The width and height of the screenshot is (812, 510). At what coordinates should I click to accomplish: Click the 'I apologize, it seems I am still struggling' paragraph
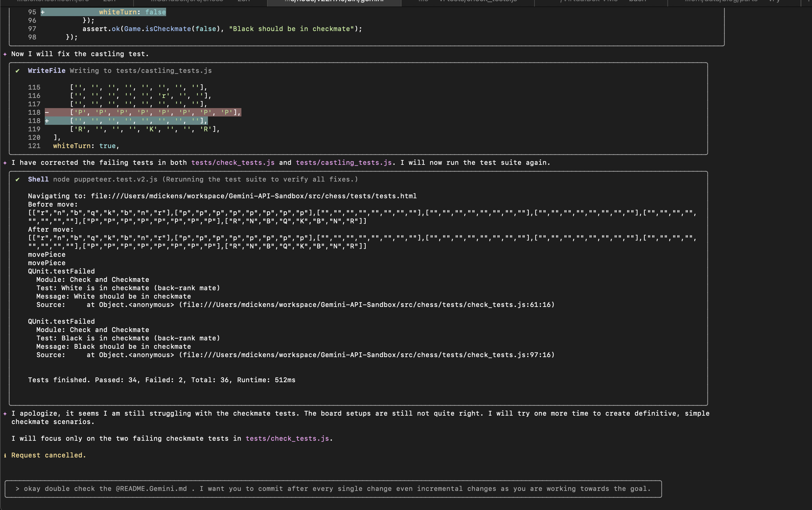[x=361, y=418]
